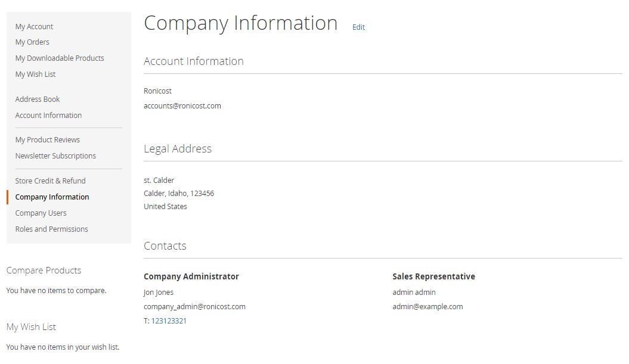Open the Address Book

(x=38, y=99)
